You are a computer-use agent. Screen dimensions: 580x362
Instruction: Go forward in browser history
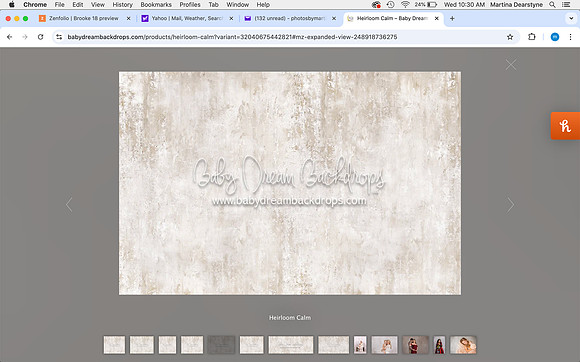25,37
